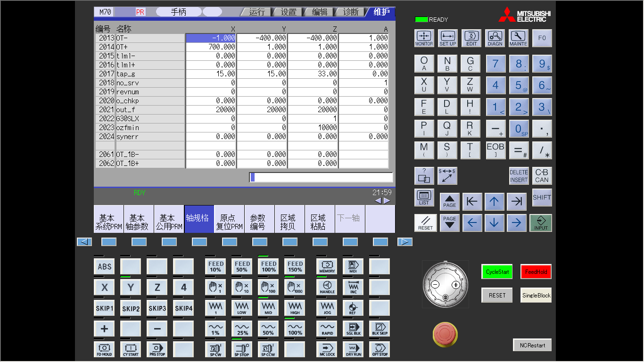Set jog speed to LOW
The height and width of the screenshot is (362, 644).
point(242,308)
